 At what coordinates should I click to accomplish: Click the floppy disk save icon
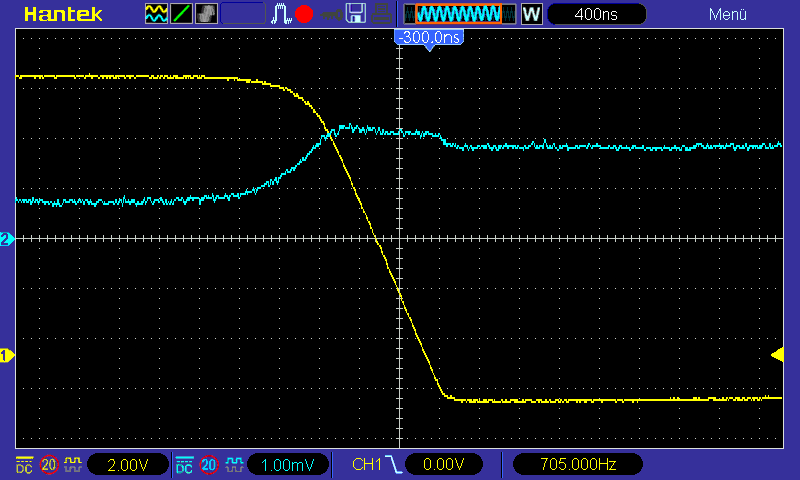pyautogui.click(x=356, y=14)
